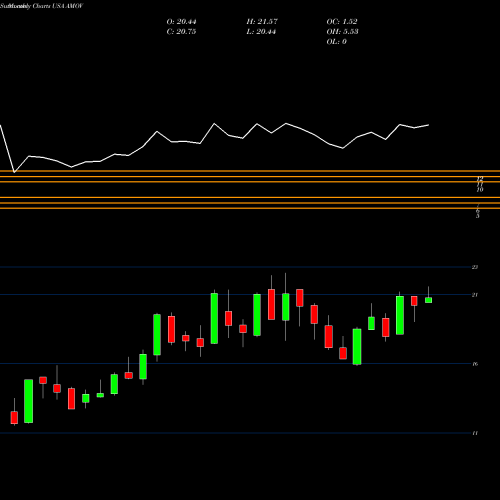Click the '23' price axis label
This screenshot has width=500, height=500.
[x=475, y=267]
